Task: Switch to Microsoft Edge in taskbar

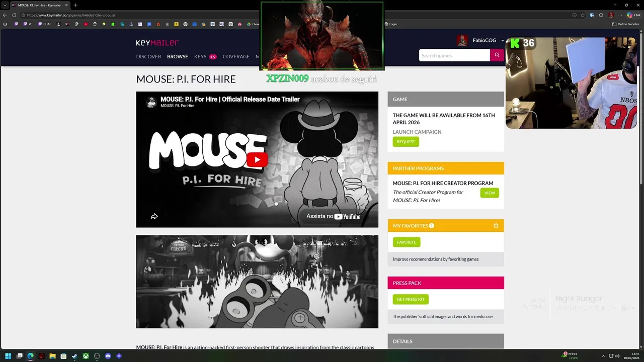Action: point(30,356)
